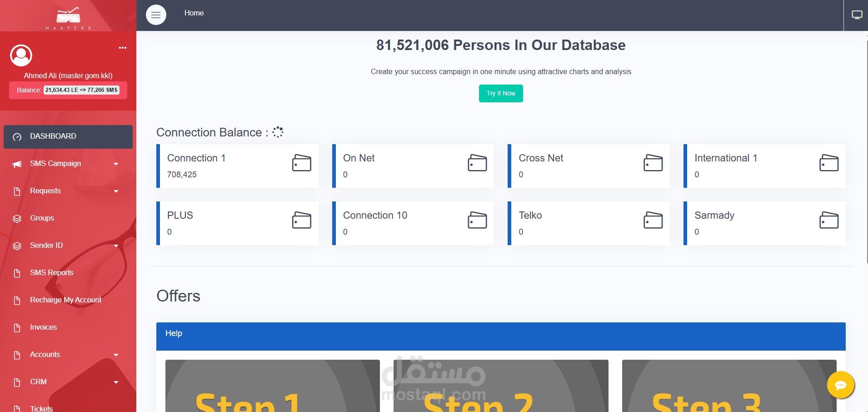Expand the CRM submenu arrow
The width and height of the screenshot is (868, 412).
click(x=116, y=382)
